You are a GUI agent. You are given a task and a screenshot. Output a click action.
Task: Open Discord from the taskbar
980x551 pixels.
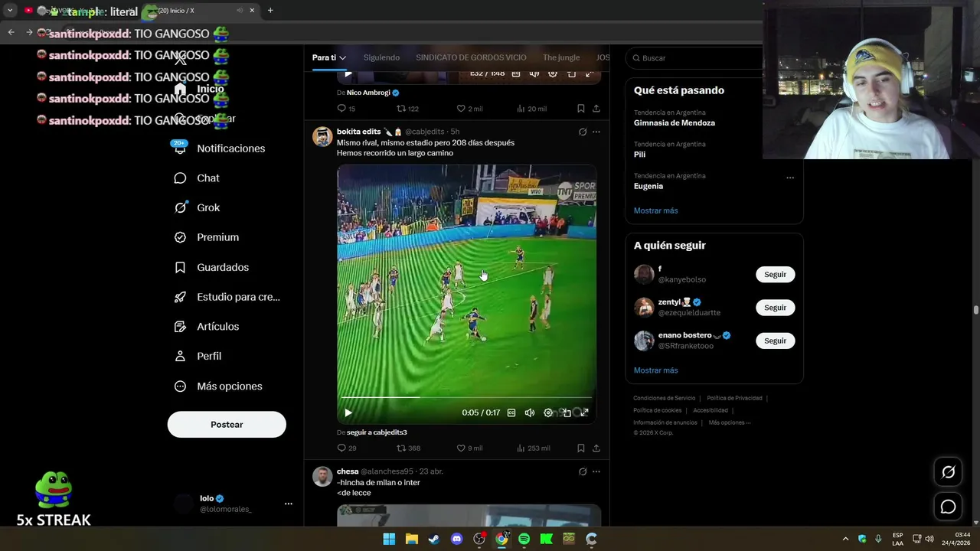click(x=457, y=539)
